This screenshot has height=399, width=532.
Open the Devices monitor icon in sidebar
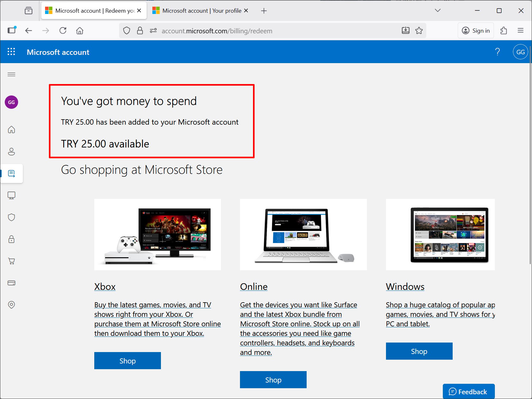tap(11, 195)
